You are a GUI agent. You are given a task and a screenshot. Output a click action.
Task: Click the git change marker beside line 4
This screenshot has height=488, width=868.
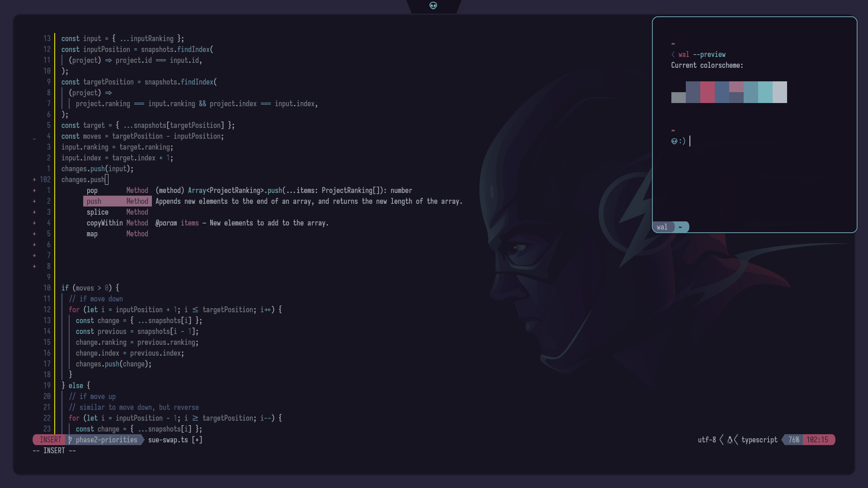click(x=34, y=139)
